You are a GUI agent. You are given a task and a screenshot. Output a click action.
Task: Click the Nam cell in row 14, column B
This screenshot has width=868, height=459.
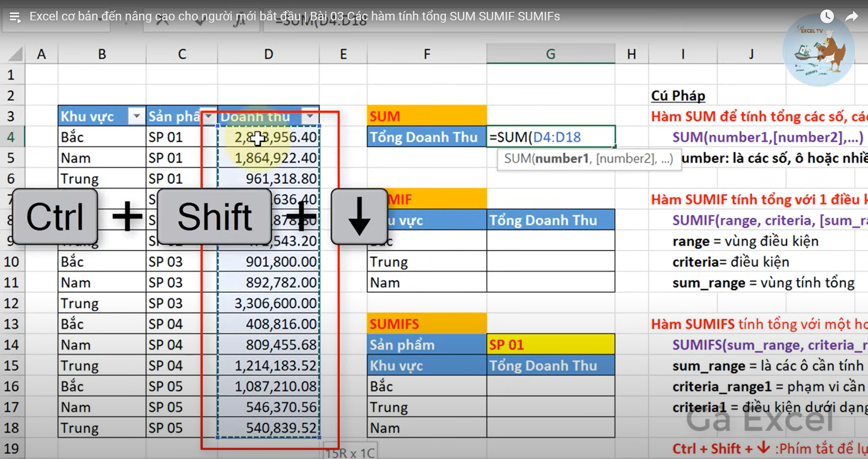[102, 345]
